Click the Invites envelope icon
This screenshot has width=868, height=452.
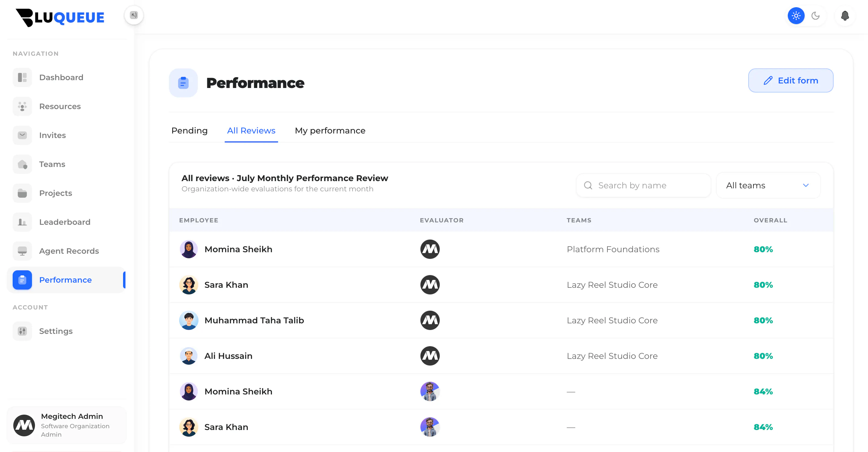[x=22, y=135]
